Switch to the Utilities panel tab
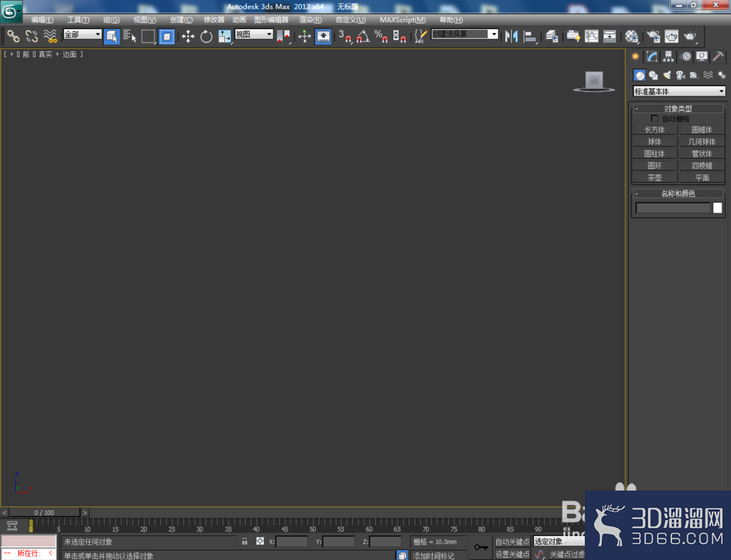 pyautogui.click(x=718, y=57)
